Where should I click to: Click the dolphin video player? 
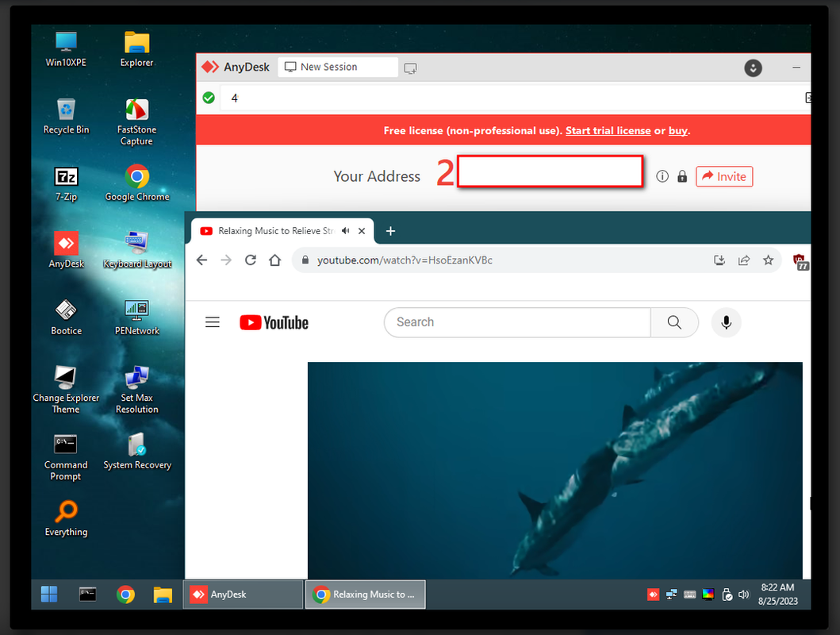point(555,471)
